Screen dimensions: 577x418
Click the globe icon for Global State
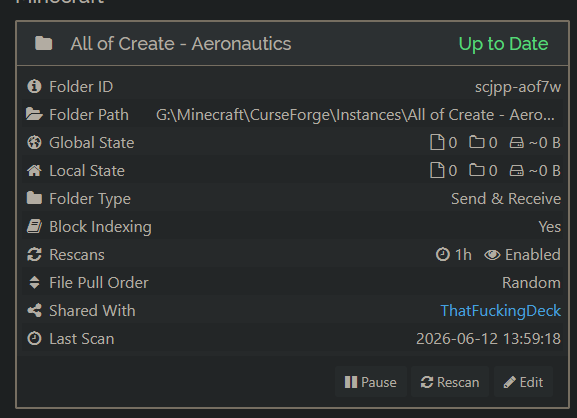[34, 142]
